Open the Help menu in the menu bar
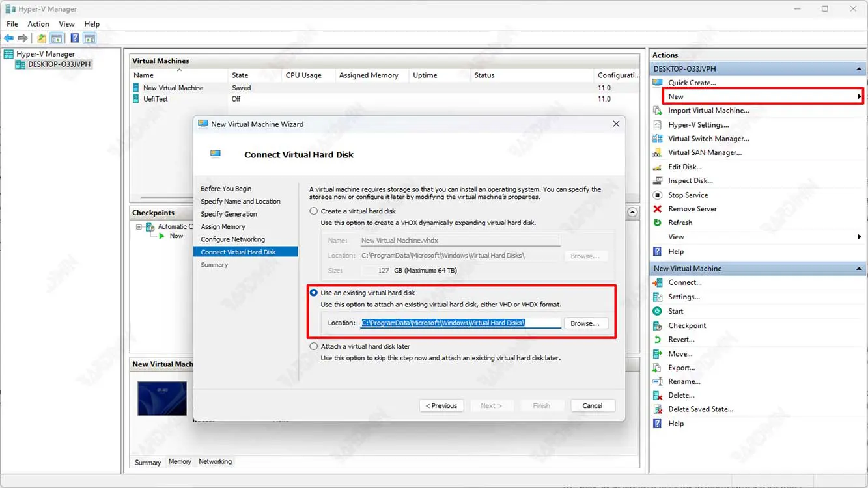This screenshot has width=868, height=488. pyautogui.click(x=92, y=24)
